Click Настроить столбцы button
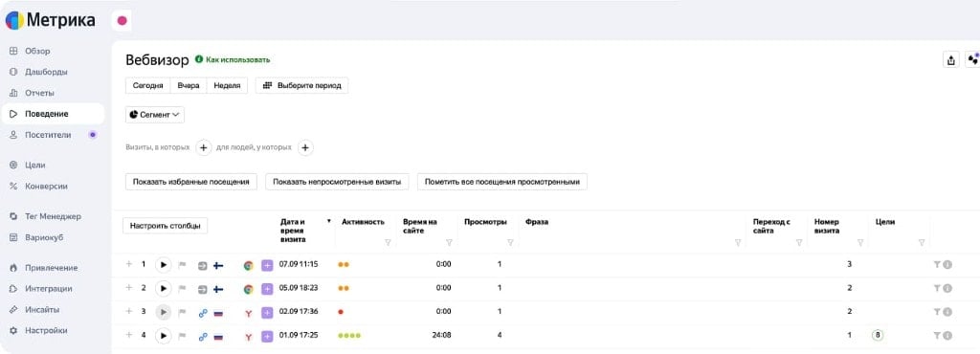Viewport: 980px width, 354px height. pyautogui.click(x=165, y=226)
